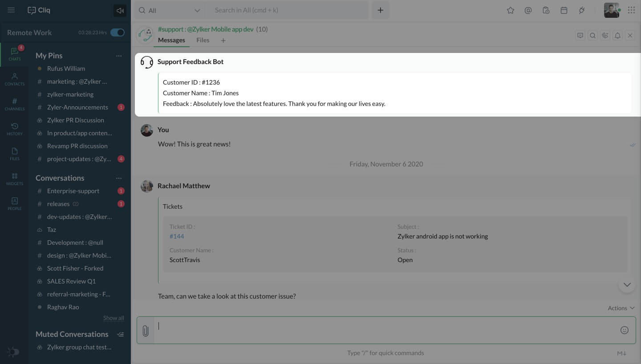Click the @ mentions icon

click(x=528, y=10)
